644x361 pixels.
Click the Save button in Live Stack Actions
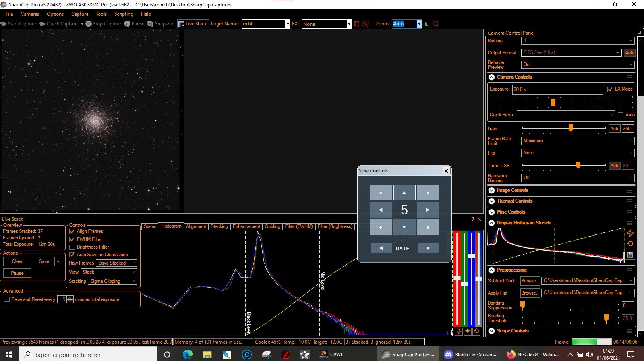44,261
